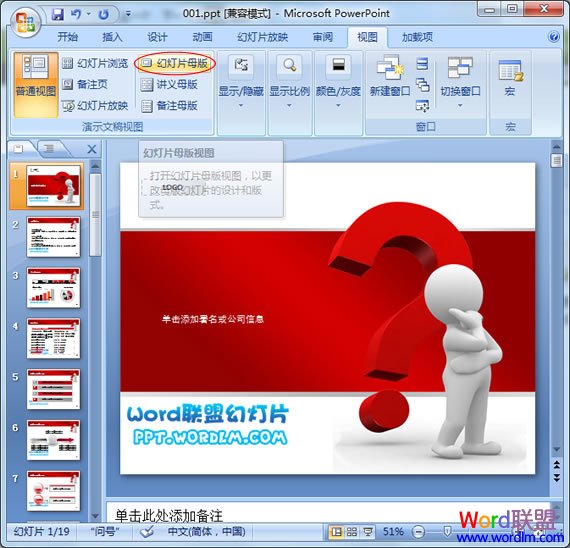Open the 插入 ribbon tab
This screenshot has height=548, width=570.
coord(112,37)
